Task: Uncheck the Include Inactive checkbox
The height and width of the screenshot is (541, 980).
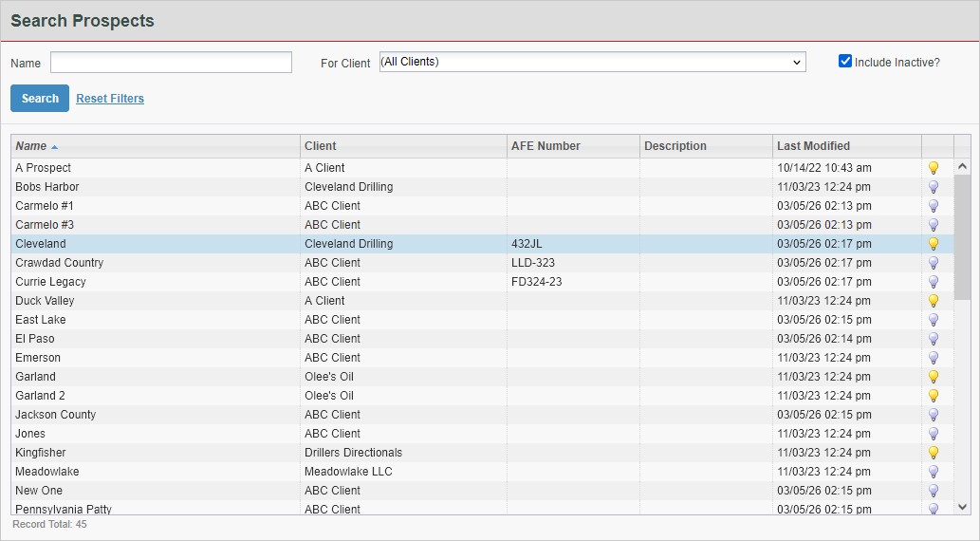Action: (x=845, y=62)
